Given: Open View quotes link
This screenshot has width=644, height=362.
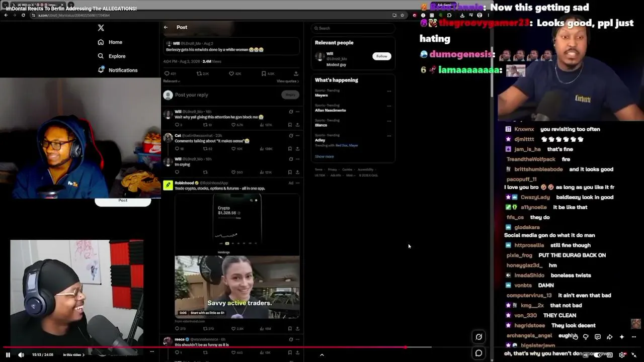Looking at the screenshot, I should tap(288, 81).
